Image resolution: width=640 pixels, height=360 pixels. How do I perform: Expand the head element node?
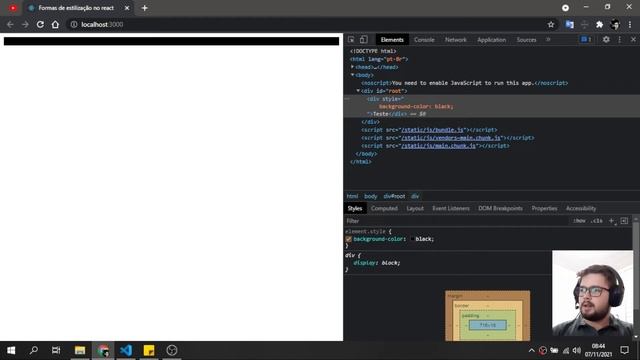pyautogui.click(x=352, y=67)
